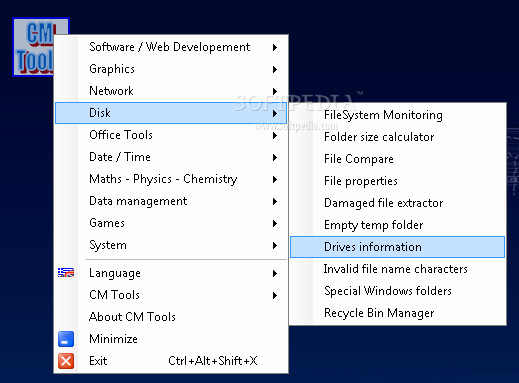The width and height of the screenshot is (519, 383).
Task: Launch Damaged file extractor
Action: point(397,203)
